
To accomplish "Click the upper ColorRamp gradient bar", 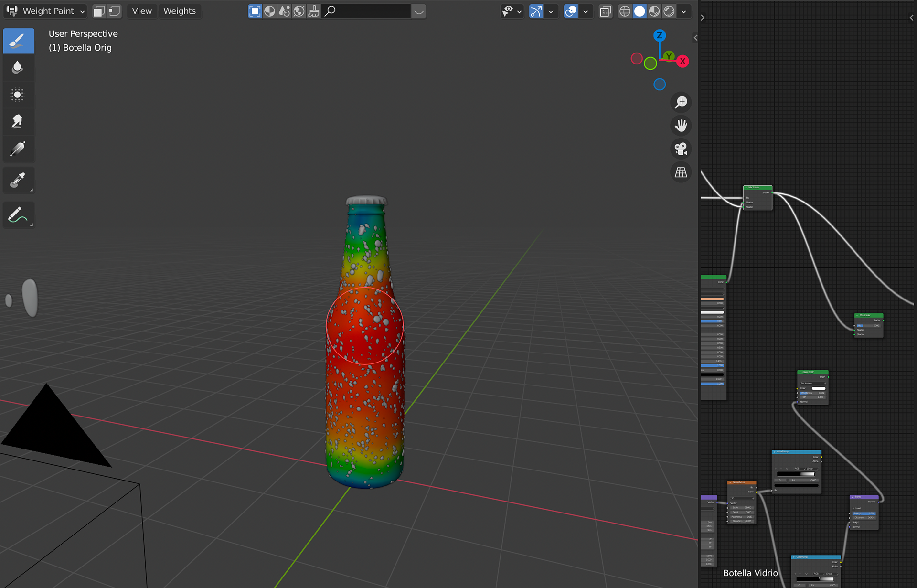I will (x=796, y=474).
